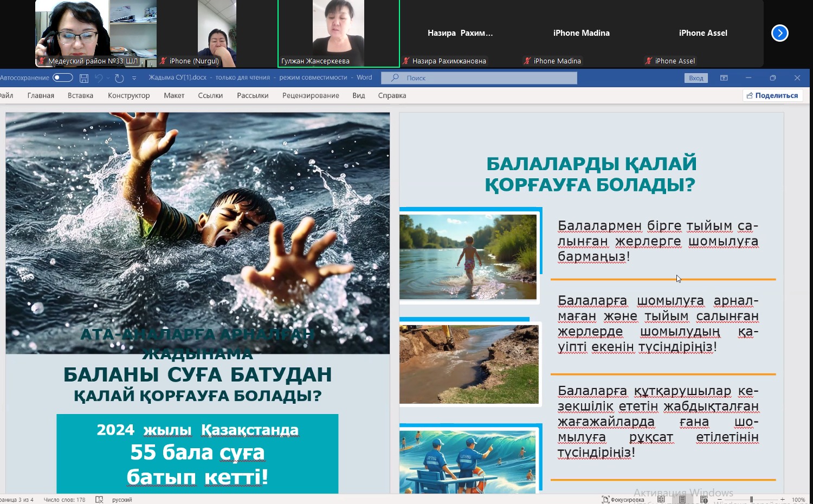
Task: Click the Поделиться share button
Action: coord(772,95)
